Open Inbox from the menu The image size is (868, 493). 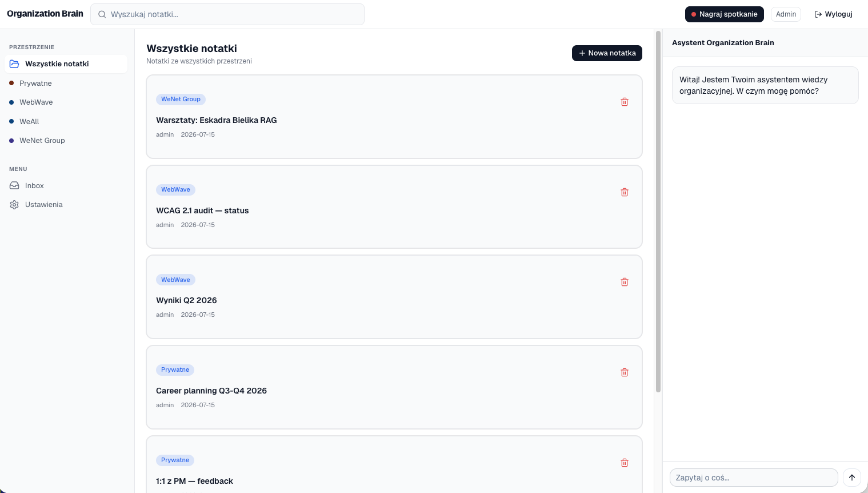(x=66, y=186)
